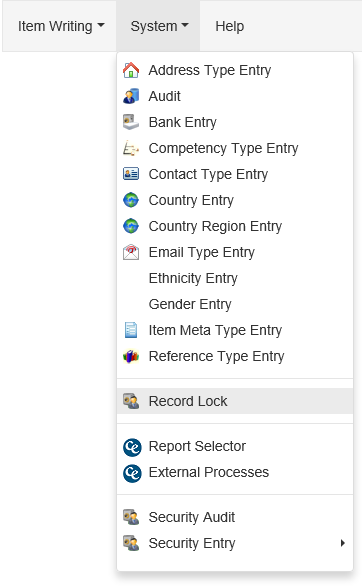Screen dimensions: 362x586
Task: Click the Report Selector circular logo icon
Action: 132,447
